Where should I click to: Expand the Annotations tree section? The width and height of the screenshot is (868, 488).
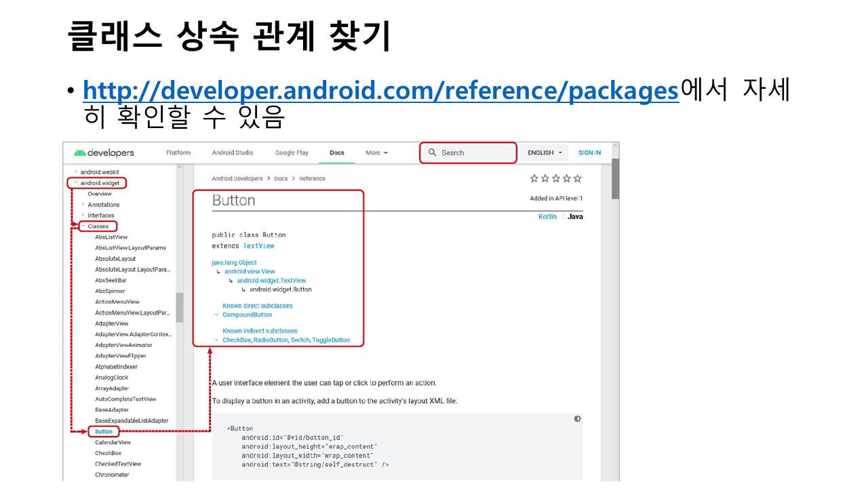(83, 205)
